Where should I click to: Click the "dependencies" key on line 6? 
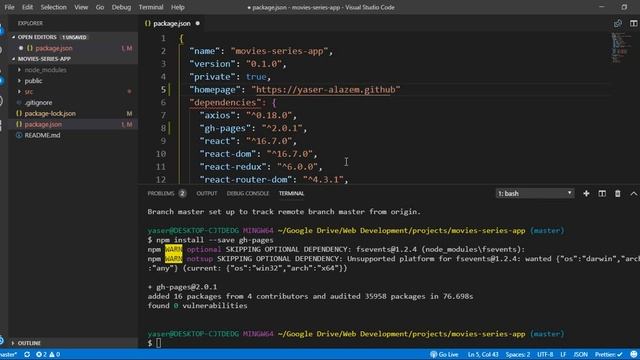pos(225,102)
